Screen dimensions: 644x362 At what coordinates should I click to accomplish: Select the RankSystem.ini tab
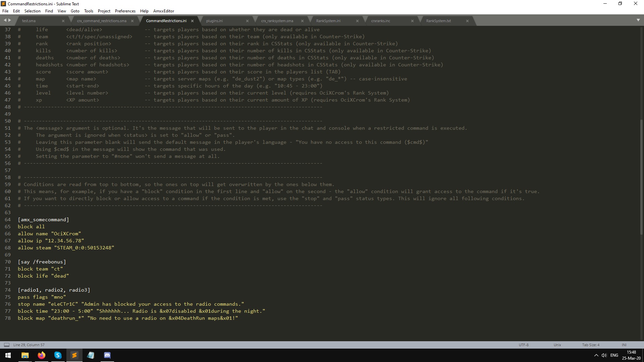click(328, 20)
